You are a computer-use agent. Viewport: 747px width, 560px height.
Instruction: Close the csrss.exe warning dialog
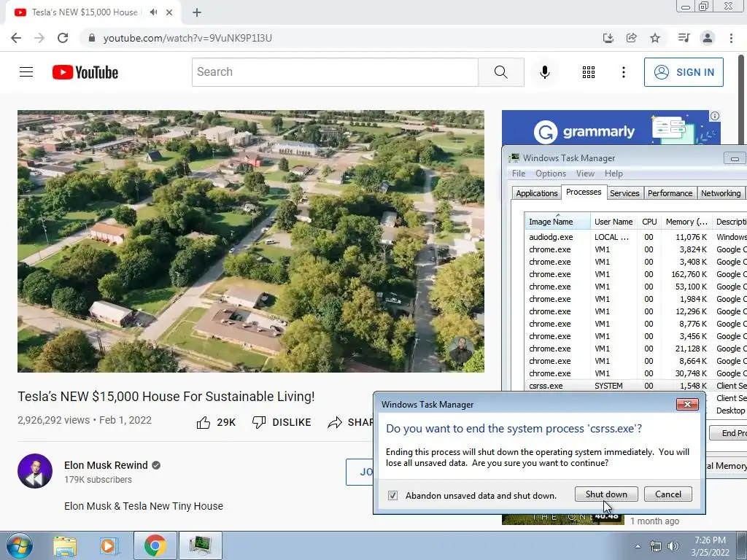[687, 404]
